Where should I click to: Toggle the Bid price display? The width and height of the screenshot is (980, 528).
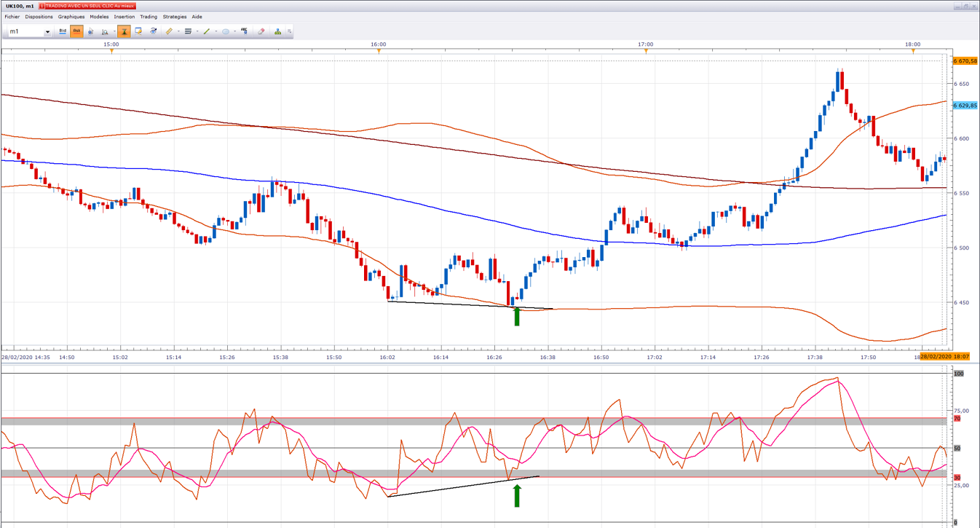63,31
